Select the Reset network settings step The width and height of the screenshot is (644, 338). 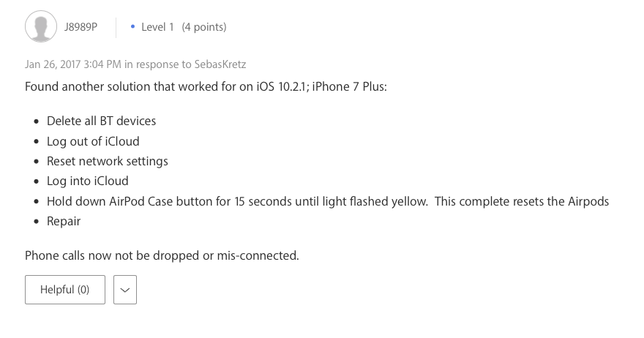tap(108, 161)
